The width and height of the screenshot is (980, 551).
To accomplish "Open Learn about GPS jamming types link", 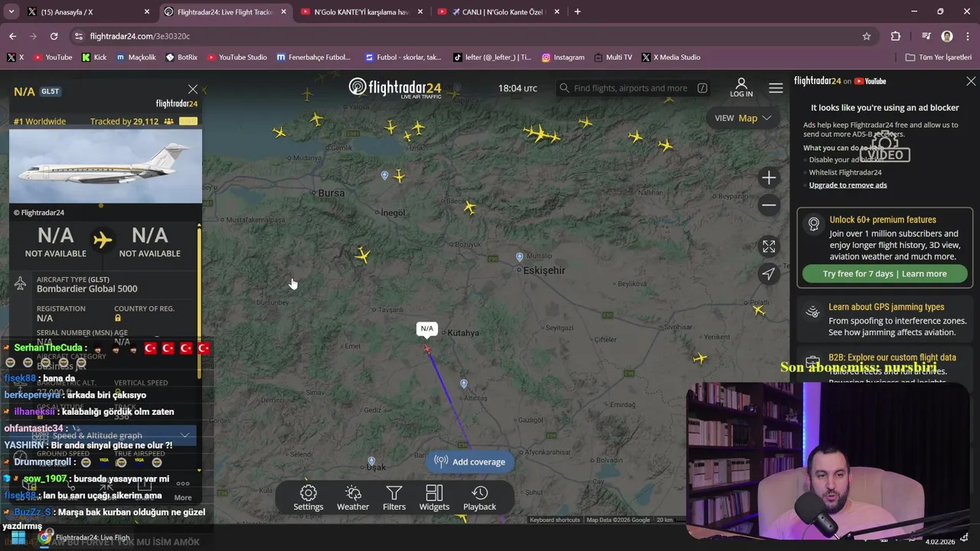I will tap(886, 307).
